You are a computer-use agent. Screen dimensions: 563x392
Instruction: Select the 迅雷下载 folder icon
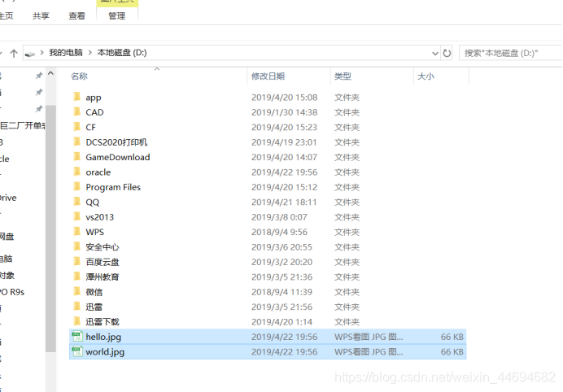pos(76,321)
